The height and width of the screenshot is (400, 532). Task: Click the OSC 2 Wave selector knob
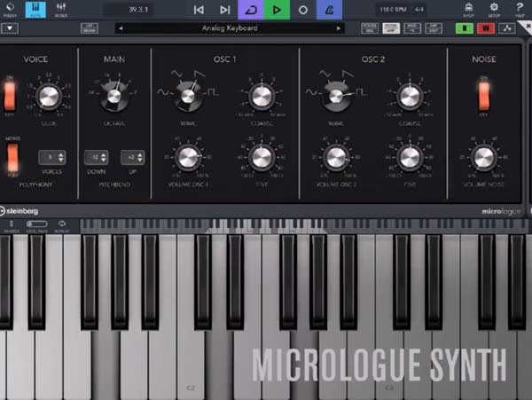pyautogui.click(x=336, y=97)
